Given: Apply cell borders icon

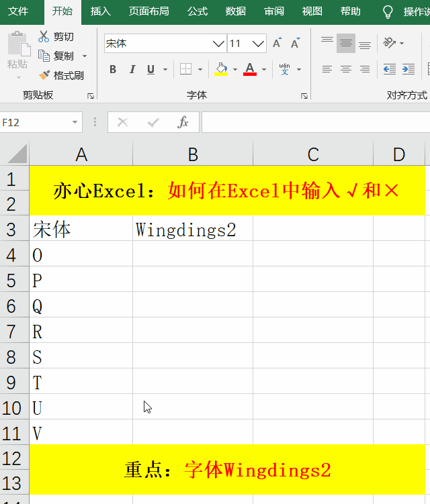Looking at the screenshot, I should 185,69.
